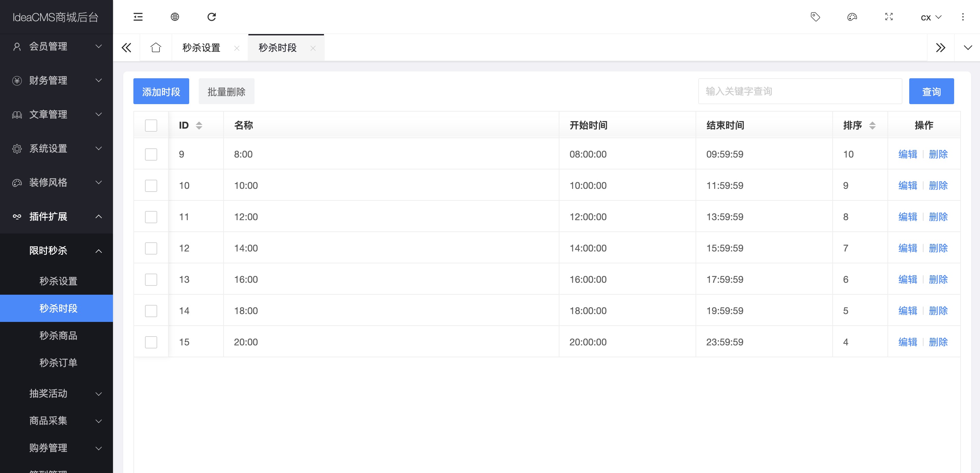
Task: Tick the checkbox for the 20:00 row
Action: click(x=151, y=342)
